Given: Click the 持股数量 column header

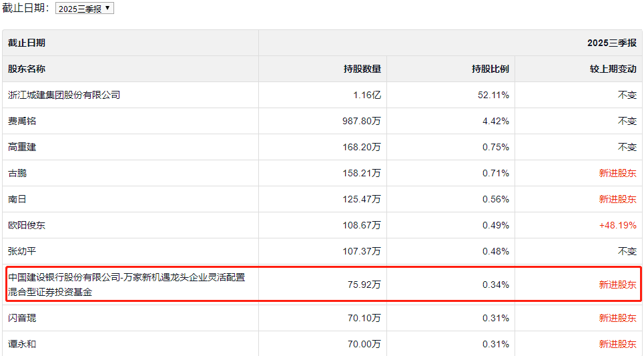Looking at the screenshot, I should pyautogui.click(x=362, y=69).
